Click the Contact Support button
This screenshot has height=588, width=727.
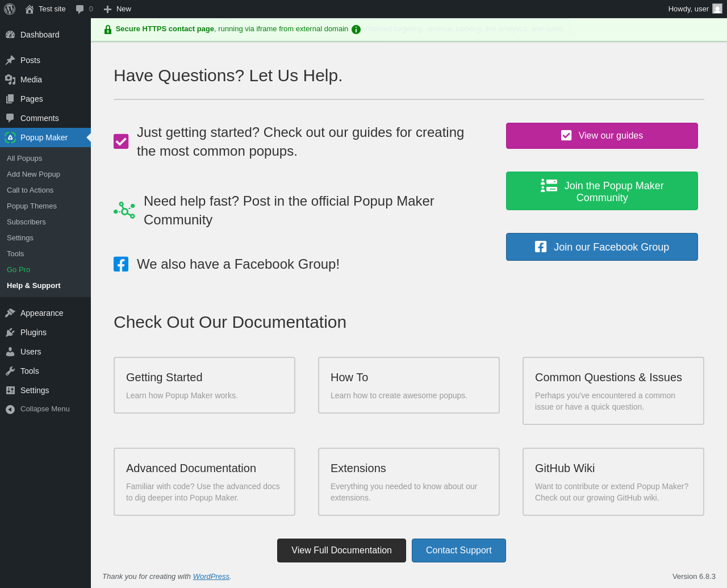point(459,551)
